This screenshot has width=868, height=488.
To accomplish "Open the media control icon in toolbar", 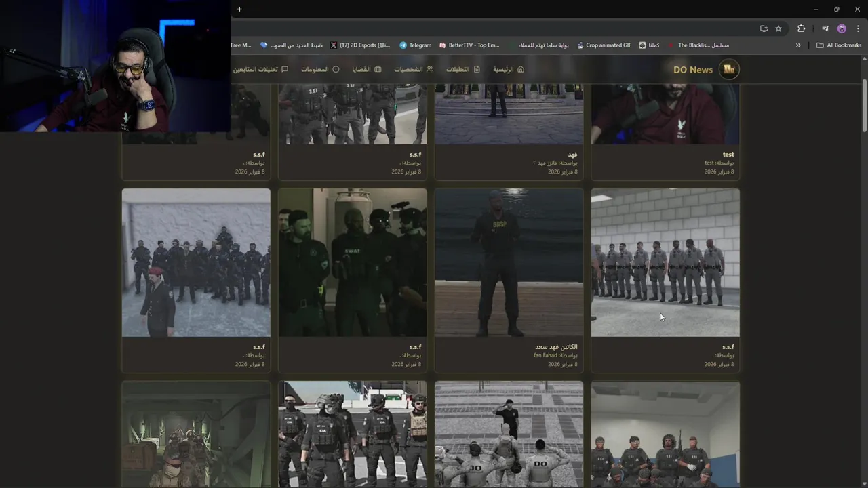I will tap(825, 28).
